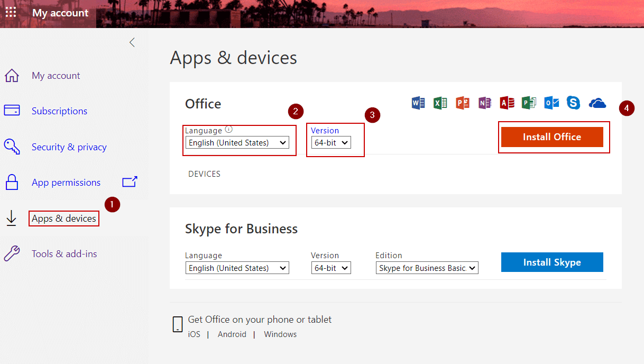Open the Access app icon
This screenshot has height=364, width=644.
(507, 103)
